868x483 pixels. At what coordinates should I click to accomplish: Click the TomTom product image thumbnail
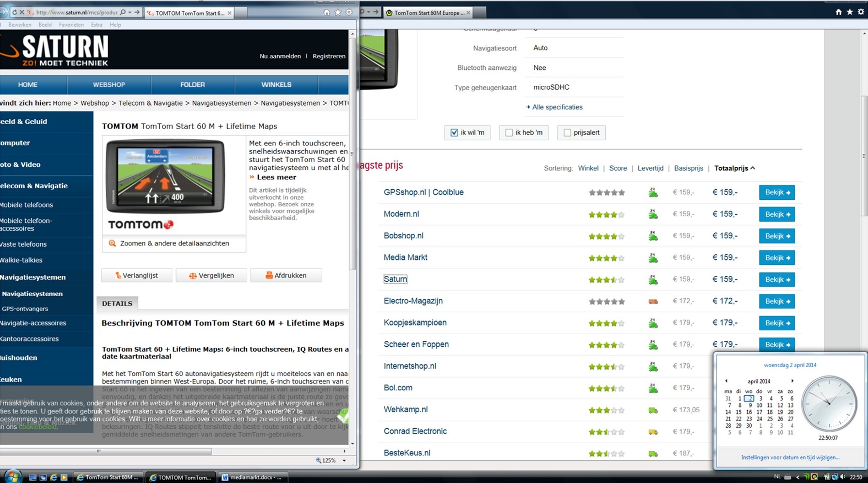tap(165, 177)
